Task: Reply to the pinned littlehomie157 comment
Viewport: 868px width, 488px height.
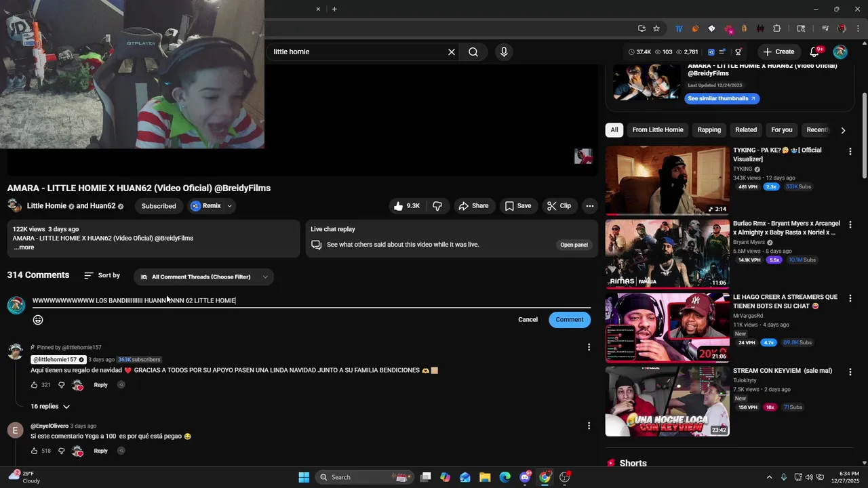Action: coord(100,385)
